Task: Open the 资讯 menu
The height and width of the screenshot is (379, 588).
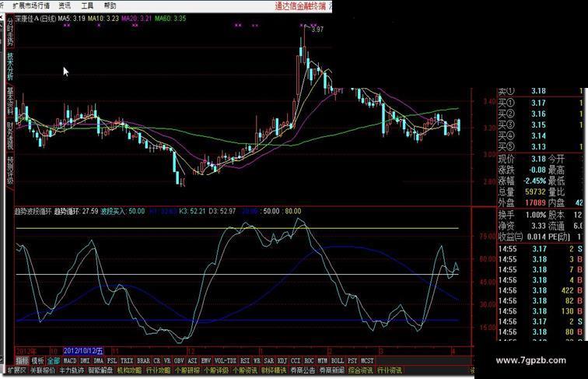Action: pos(65,5)
